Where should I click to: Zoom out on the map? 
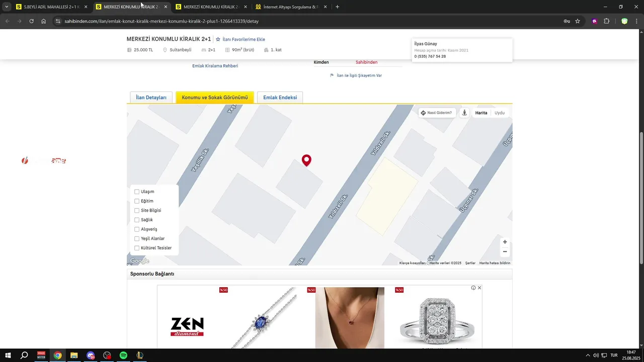pos(505,251)
